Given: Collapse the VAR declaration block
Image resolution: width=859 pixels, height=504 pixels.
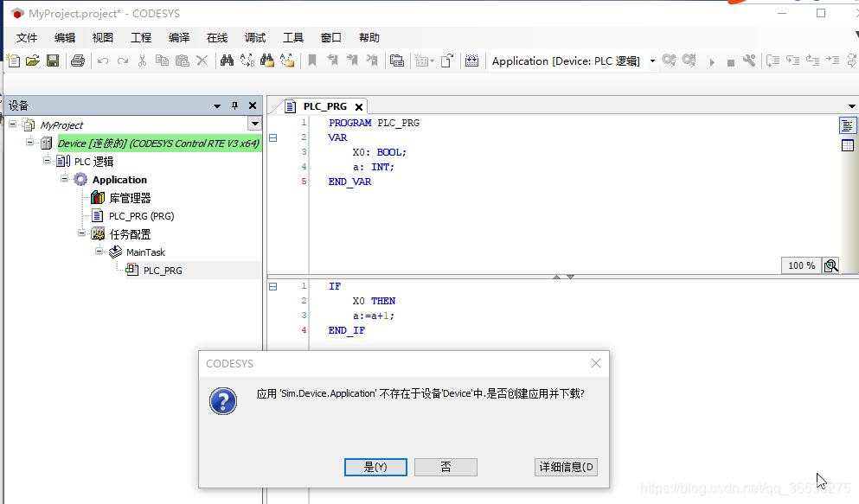Looking at the screenshot, I should point(272,137).
